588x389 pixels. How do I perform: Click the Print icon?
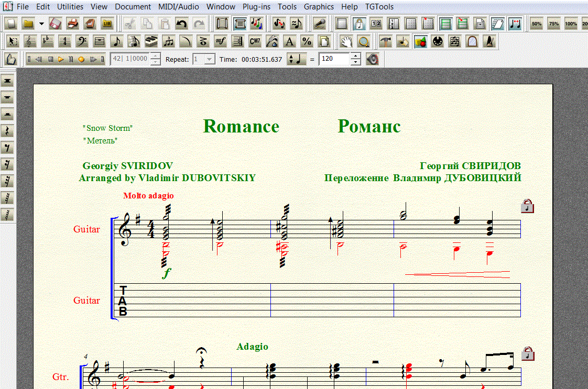(x=72, y=24)
